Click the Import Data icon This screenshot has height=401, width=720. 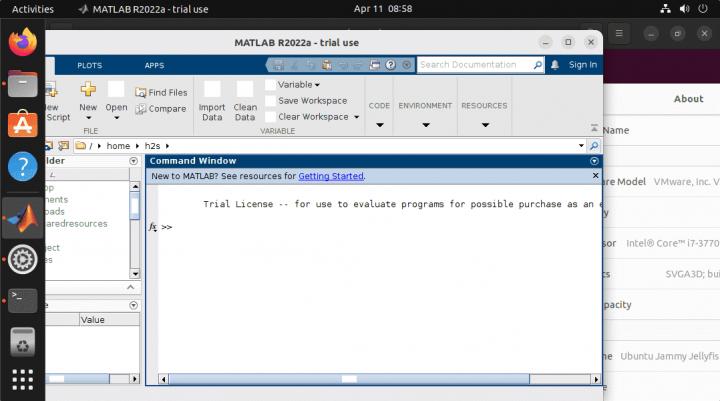pyautogui.click(x=212, y=90)
